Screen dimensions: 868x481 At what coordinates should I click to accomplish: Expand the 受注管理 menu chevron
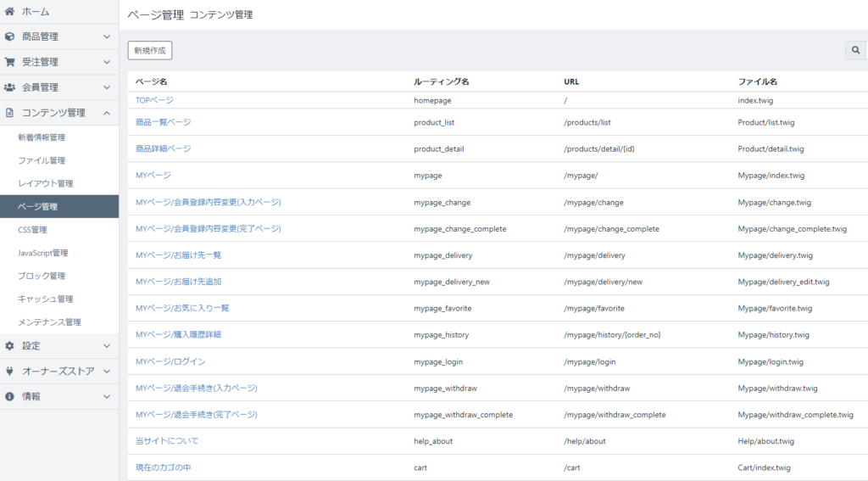[107, 62]
